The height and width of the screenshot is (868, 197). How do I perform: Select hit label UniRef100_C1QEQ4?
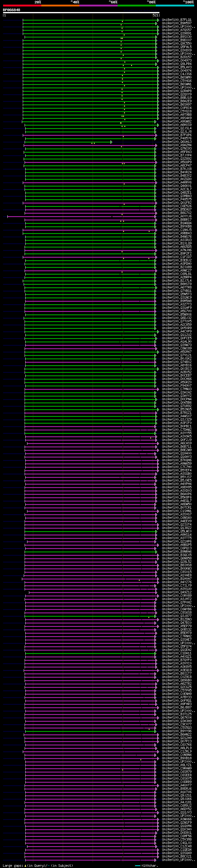pyautogui.click(x=177, y=850)
